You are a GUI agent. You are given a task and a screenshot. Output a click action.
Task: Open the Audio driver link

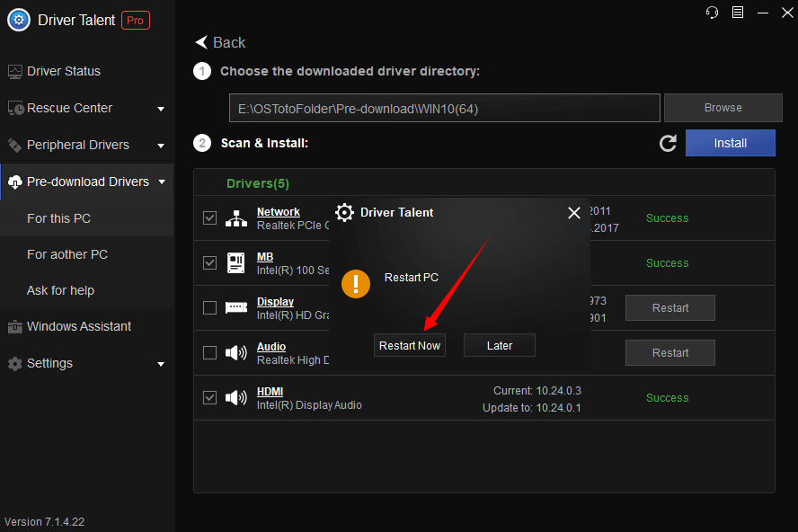[271, 347]
